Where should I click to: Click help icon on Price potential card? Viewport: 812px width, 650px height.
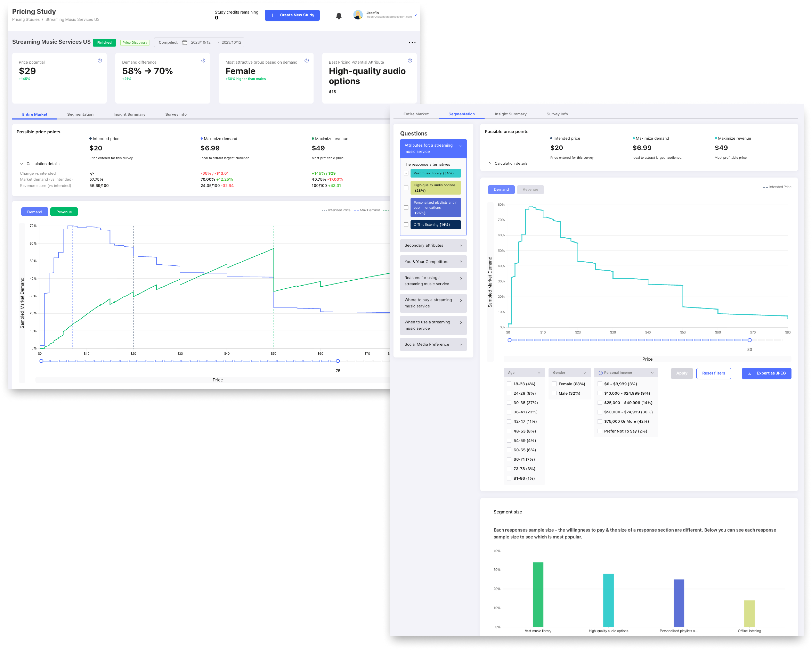(x=100, y=61)
